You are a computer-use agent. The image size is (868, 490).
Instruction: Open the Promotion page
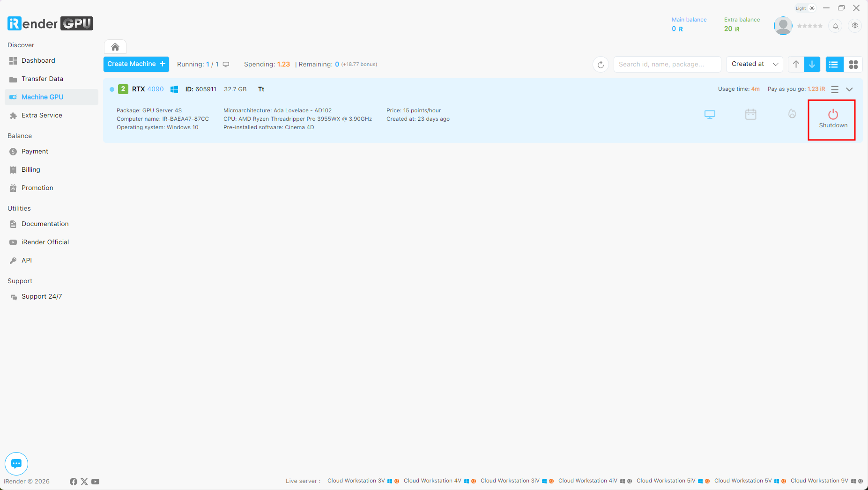click(x=52, y=188)
